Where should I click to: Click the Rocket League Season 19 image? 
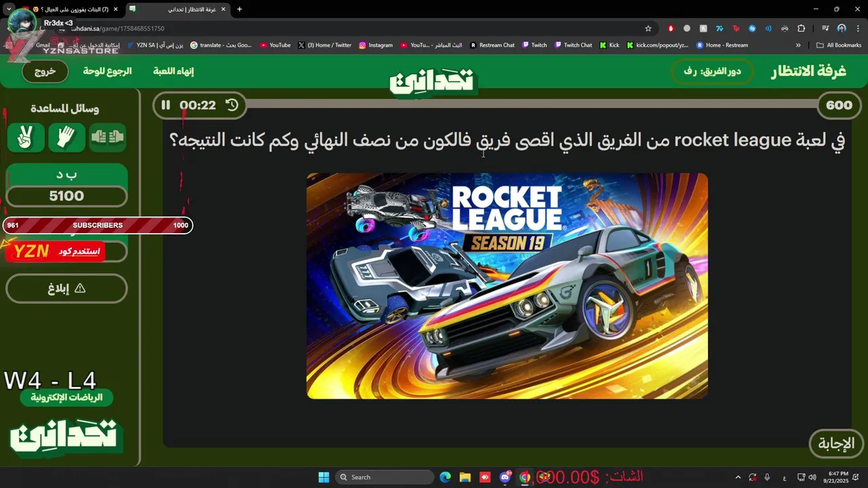[507, 286]
